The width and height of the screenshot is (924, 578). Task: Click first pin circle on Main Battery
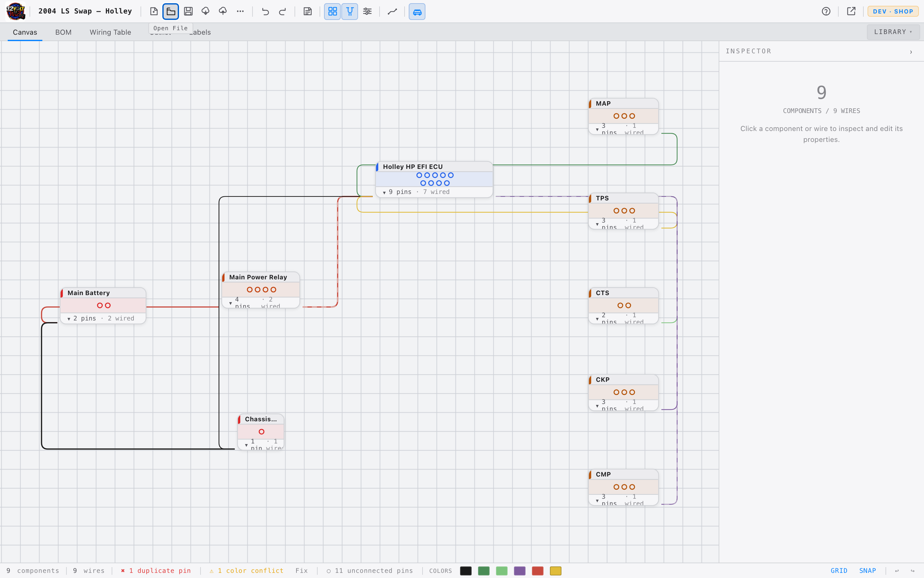[100, 305]
